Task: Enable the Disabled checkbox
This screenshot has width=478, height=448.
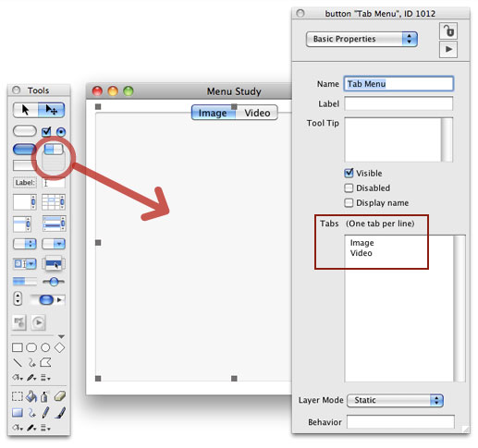Action: click(x=349, y=188)
